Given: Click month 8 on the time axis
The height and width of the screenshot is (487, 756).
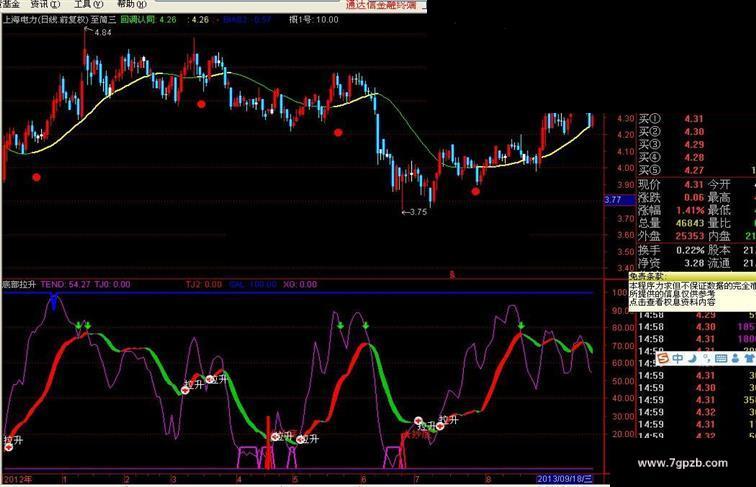Looking at the screenshot, I should coord(488,479).
